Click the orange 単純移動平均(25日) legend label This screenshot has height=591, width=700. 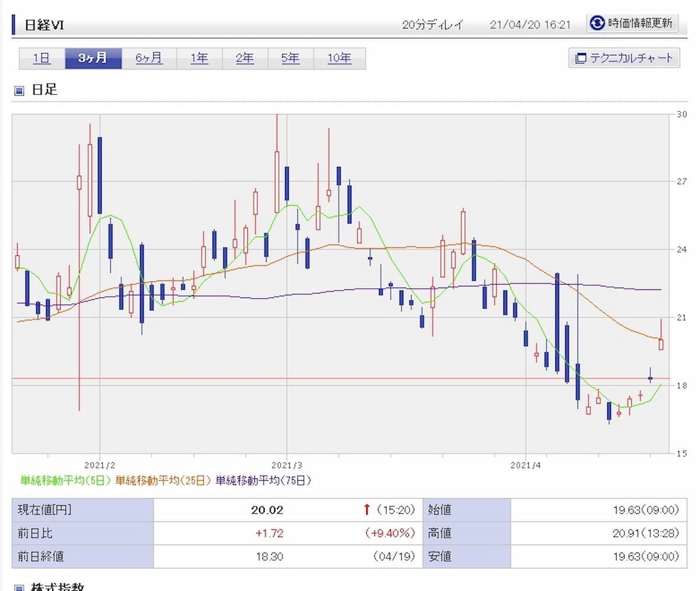pos(163,481)
